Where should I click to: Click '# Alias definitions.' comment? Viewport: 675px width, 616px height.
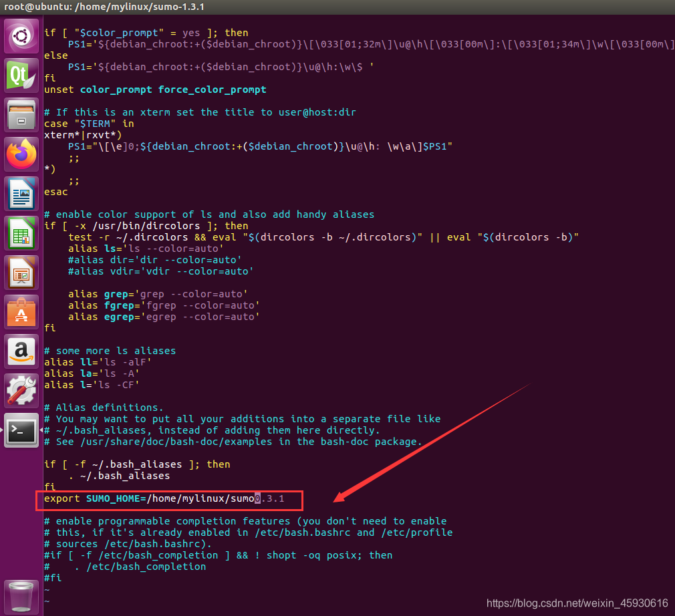click(x=104, y=408)
